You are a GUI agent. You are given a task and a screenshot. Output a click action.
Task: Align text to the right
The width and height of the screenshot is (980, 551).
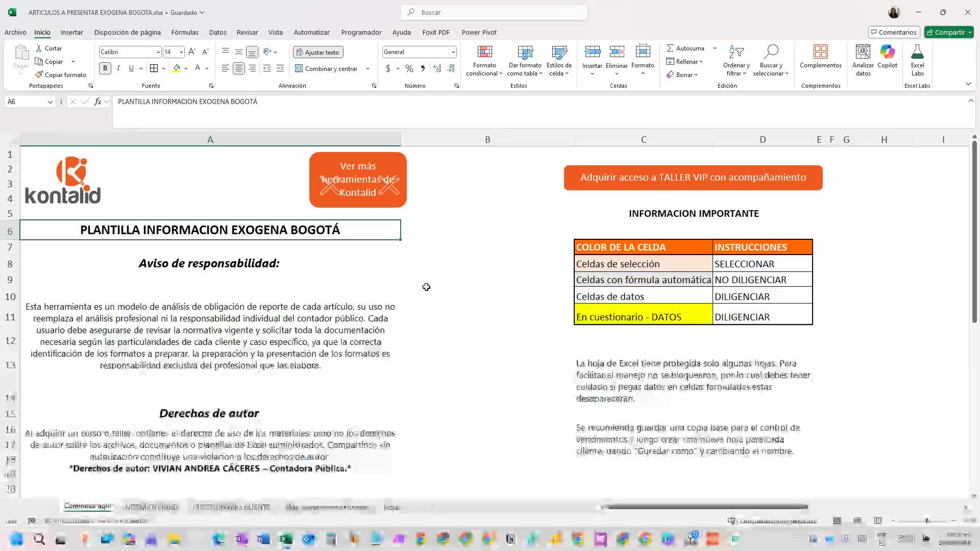[x=252, y=68]
